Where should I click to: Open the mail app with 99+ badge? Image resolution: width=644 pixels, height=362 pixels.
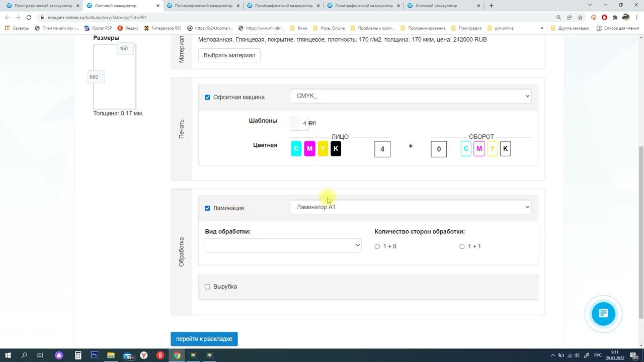(128, 355)
